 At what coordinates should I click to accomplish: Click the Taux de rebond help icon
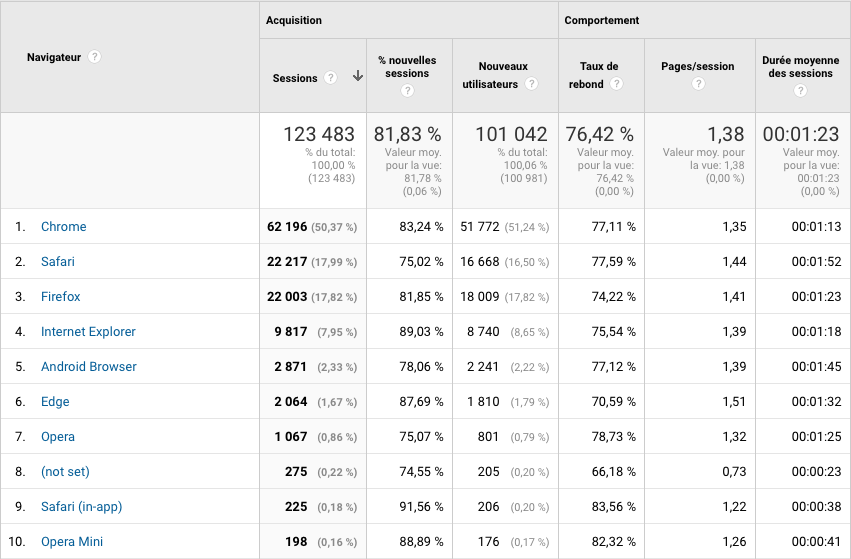tap(617, 84)
